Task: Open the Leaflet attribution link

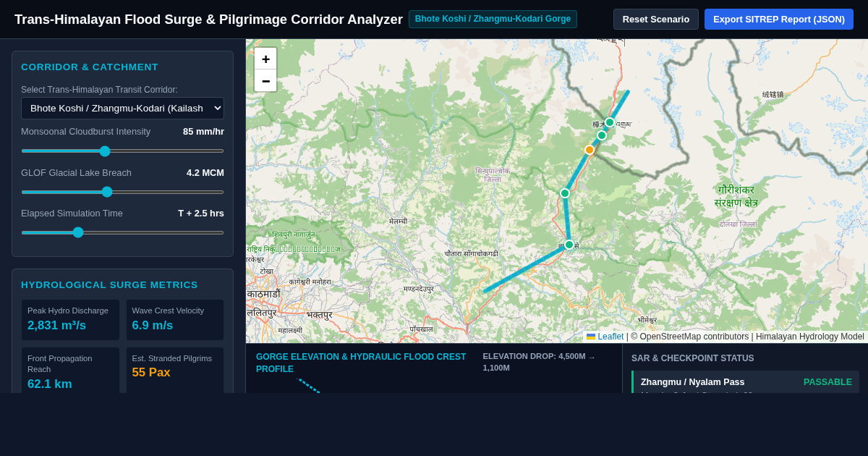Action: pos(610,337)
